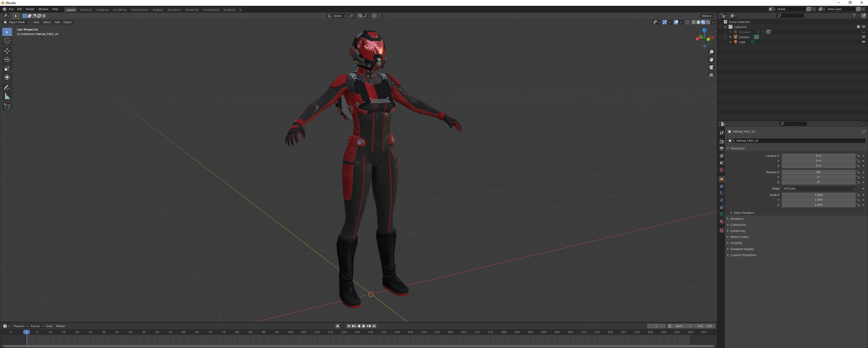
Task: Uncheck the Collection exclude checkbox
Action: coord(858,27)
